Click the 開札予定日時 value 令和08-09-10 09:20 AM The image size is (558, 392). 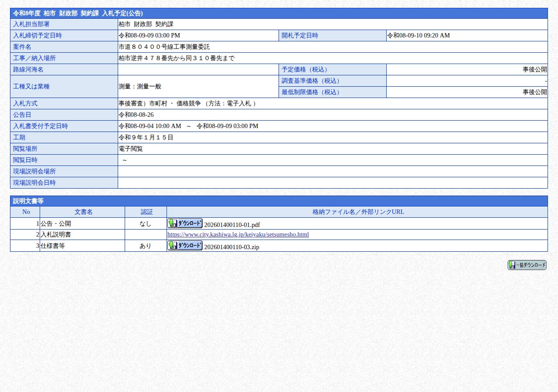pyautogui.click(x=418, y=35)
